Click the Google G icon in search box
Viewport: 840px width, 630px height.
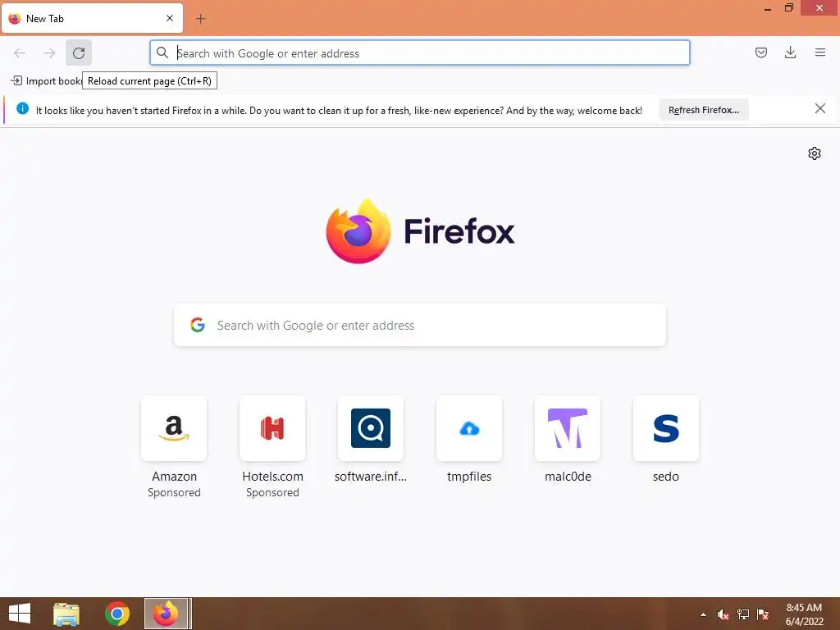tap(198, 325)
